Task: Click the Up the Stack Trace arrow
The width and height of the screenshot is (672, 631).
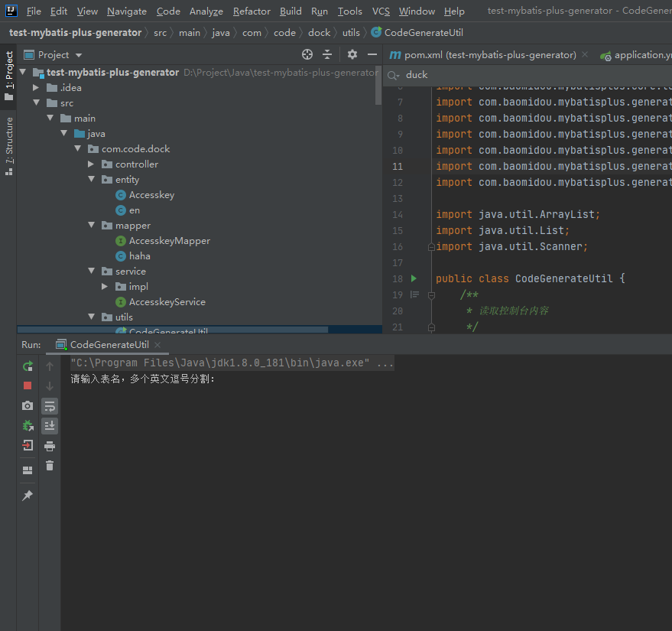Action: point(50,366)
